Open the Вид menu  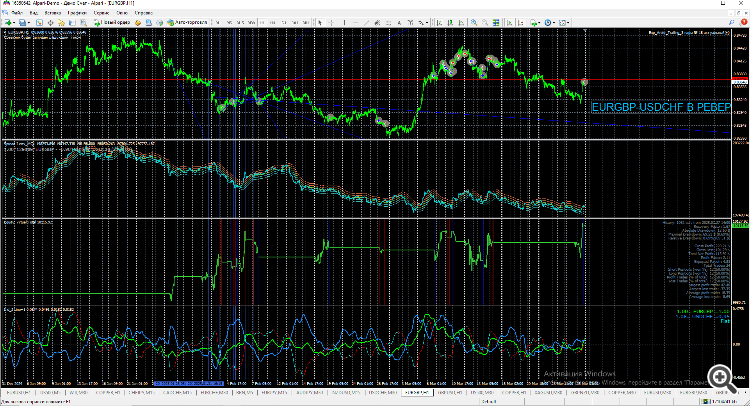34,13
